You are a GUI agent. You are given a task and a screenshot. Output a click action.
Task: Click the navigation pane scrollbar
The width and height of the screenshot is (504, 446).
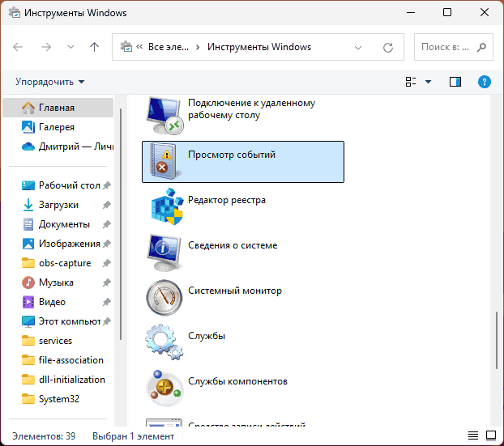[121, 223]
